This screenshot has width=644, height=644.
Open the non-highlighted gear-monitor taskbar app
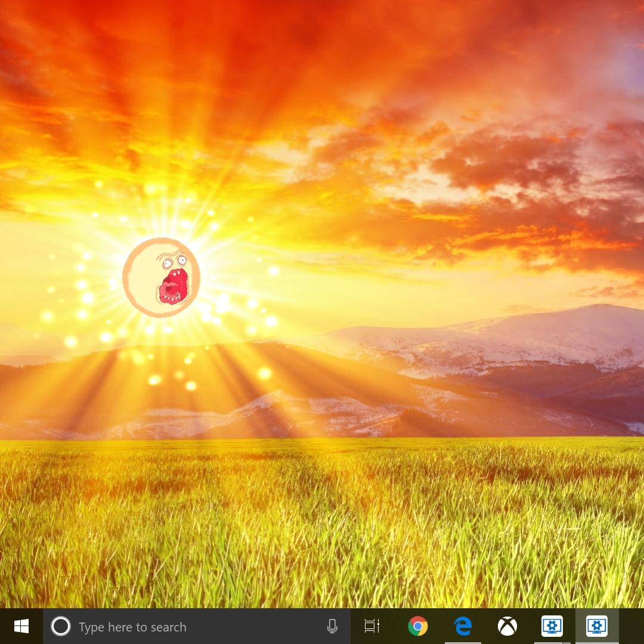[x=552, y=626]
